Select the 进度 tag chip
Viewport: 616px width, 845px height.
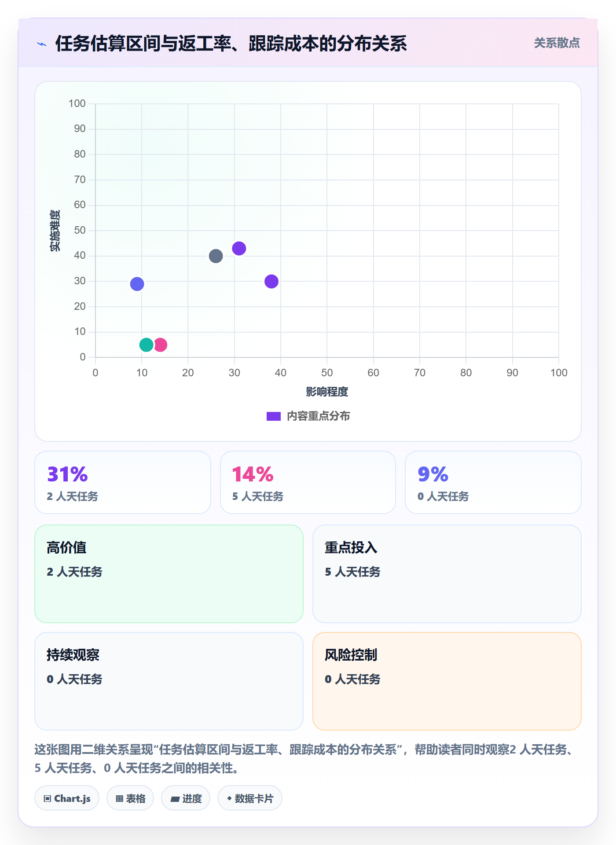click(x=186, y=798)
